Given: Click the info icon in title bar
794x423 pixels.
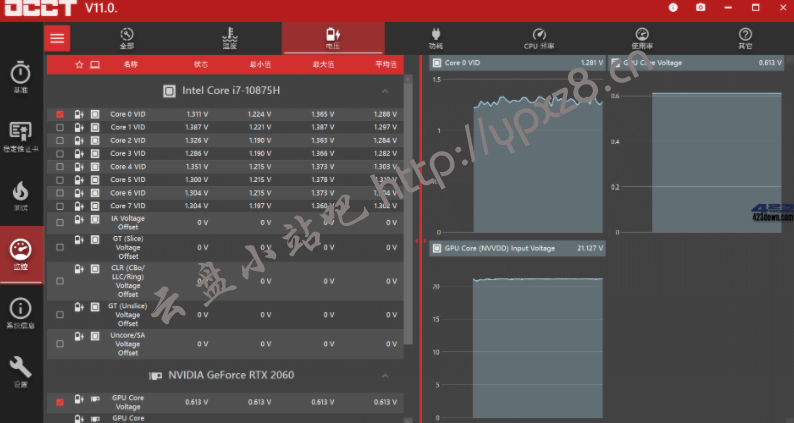Looking at the screenshot, I should click(673, 8).
